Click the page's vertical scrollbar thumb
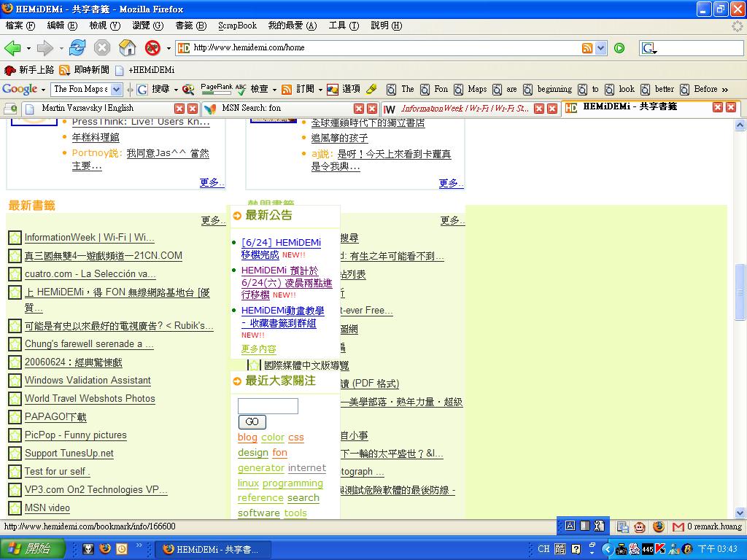747x560 pixels. pos(740,292)
